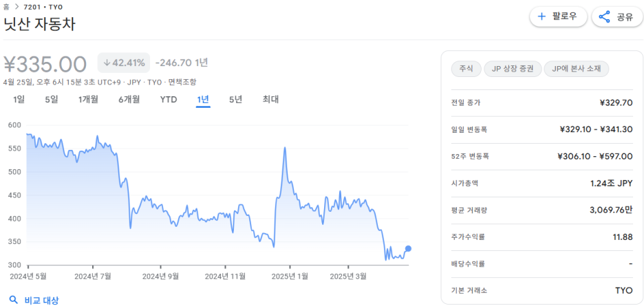This screenshot has width=644, height=306.
Task: Click the 600 y-axis label
Action: 14,125
